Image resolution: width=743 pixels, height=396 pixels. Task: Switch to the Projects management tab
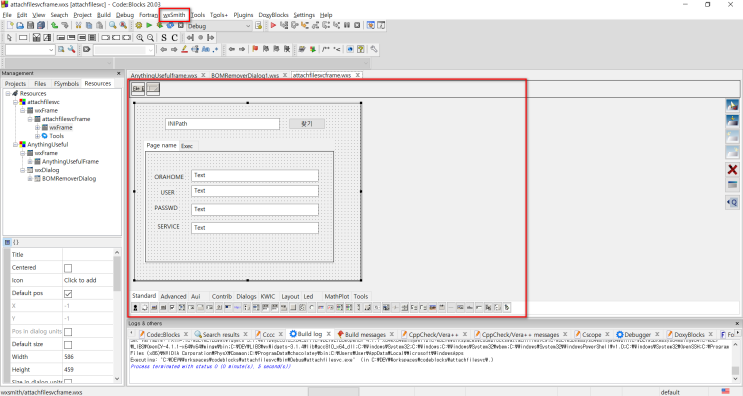coord(15,83)
